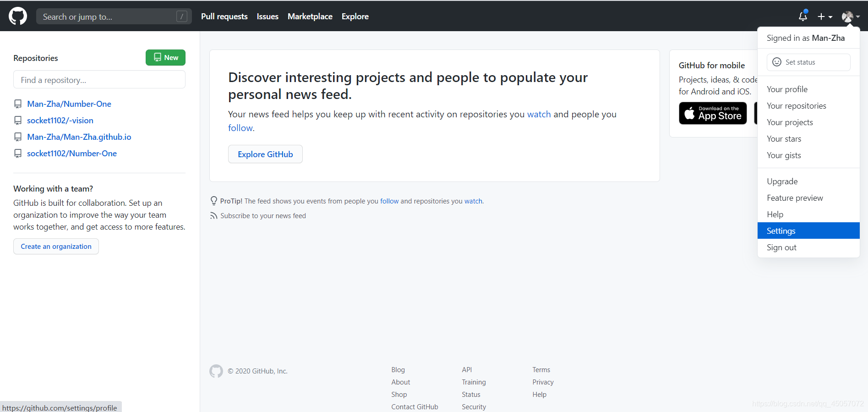Open API footer link
This screenshot has width=868, height=412.
(467, 369)
